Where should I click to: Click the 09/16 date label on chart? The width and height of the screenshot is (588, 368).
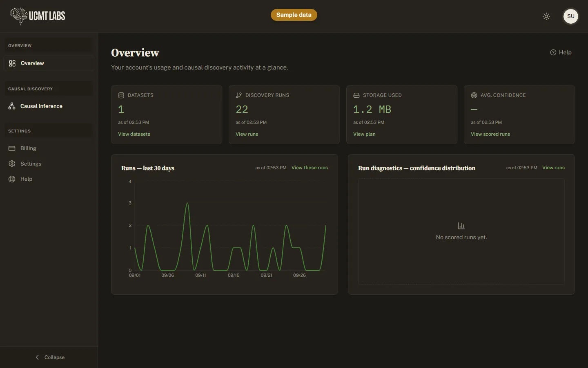point(234,275)
